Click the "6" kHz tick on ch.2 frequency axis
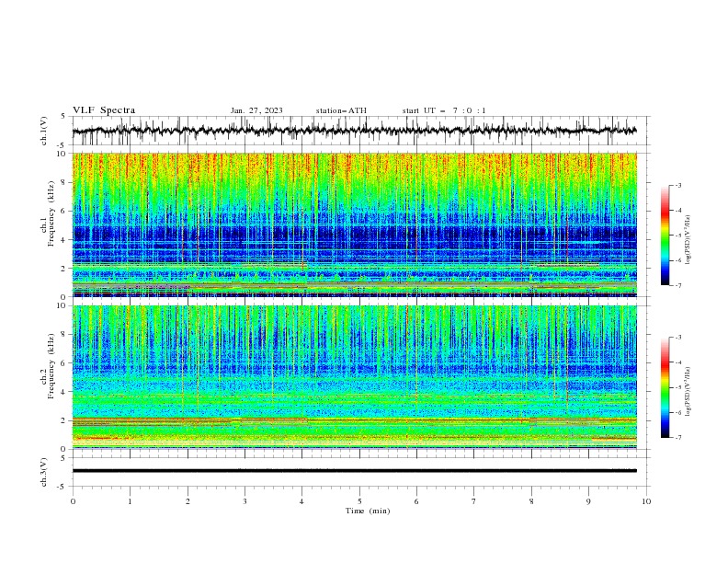 tap(65, 362)
